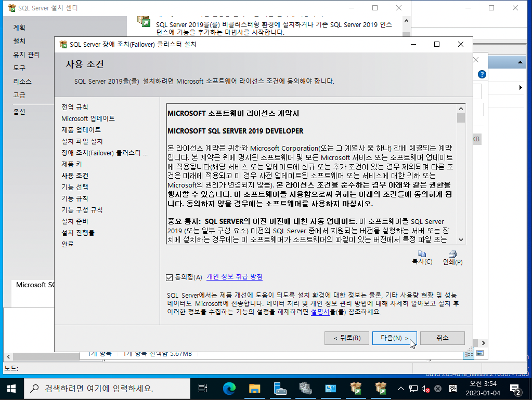Open the blue monitor app on taskbar
Viewport: 532px width, 400px height.
click(x=330, y=389)
